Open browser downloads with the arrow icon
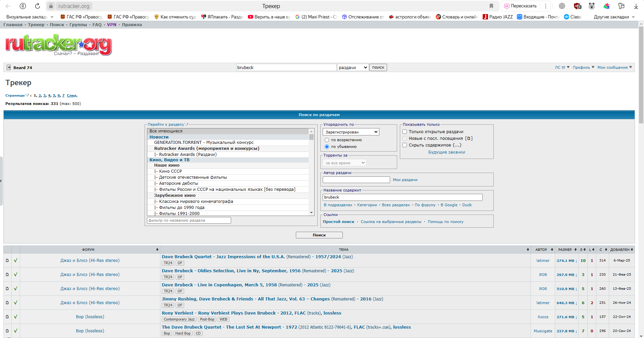Image resolution: width=644 pixels, height=338 pixels. tap(636, 6)
